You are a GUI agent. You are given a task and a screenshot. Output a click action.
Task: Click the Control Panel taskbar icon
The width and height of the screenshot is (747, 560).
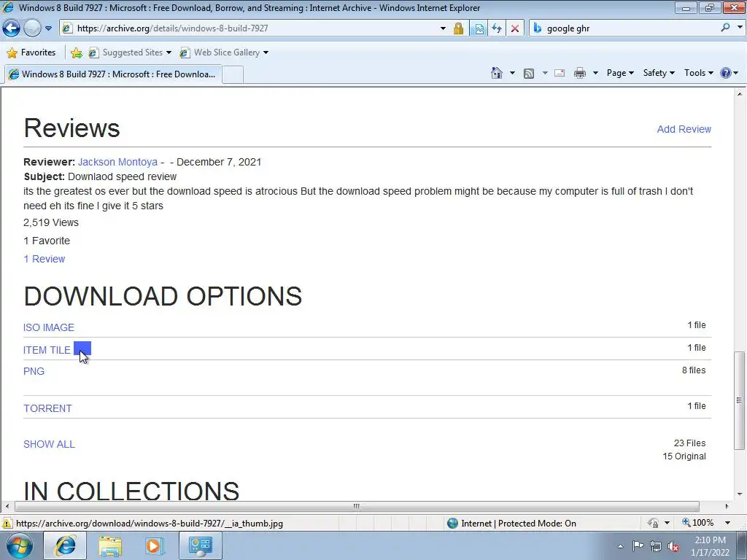200,545
